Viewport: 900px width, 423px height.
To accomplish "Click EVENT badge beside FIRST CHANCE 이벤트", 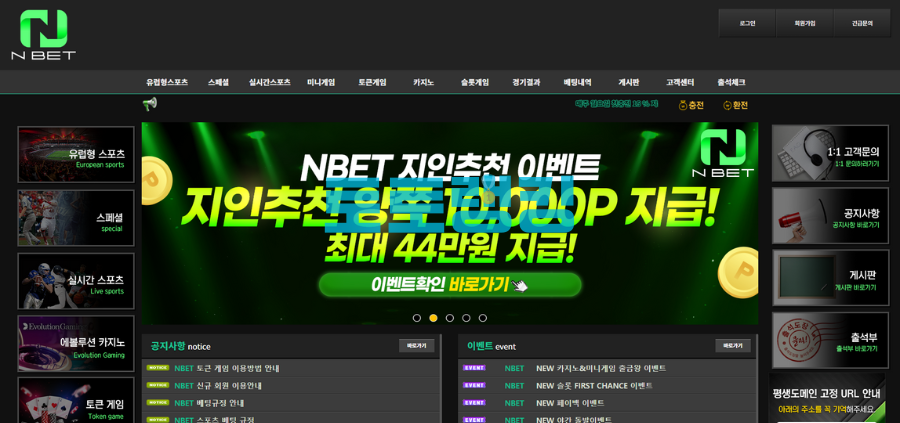I will (474, 385).
